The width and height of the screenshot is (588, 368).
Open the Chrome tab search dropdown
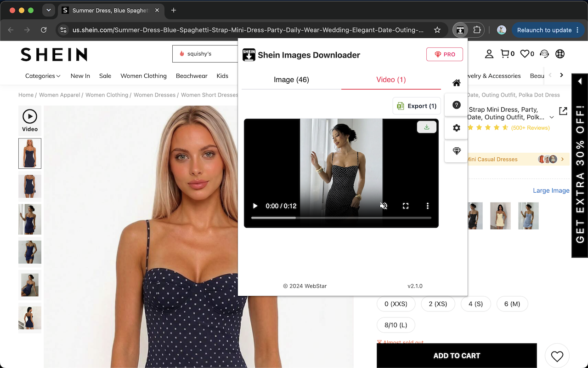[x=48, y=10]
